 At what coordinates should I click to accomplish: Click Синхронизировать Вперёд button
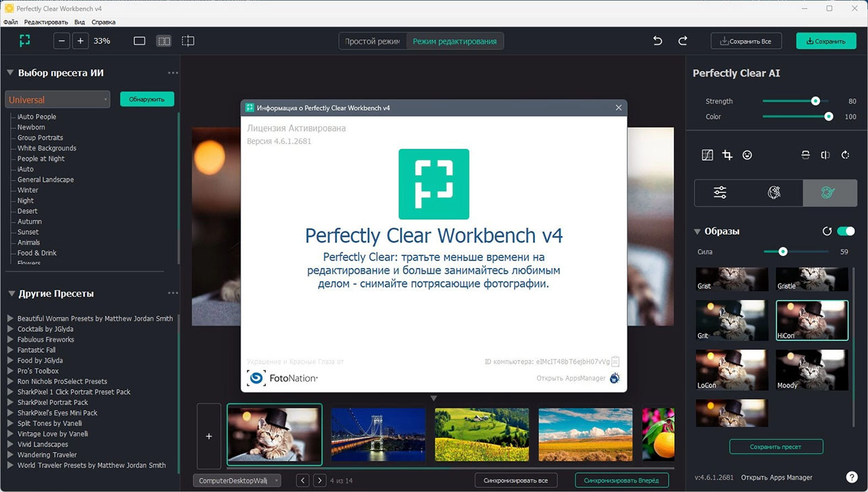coord(622,480)
